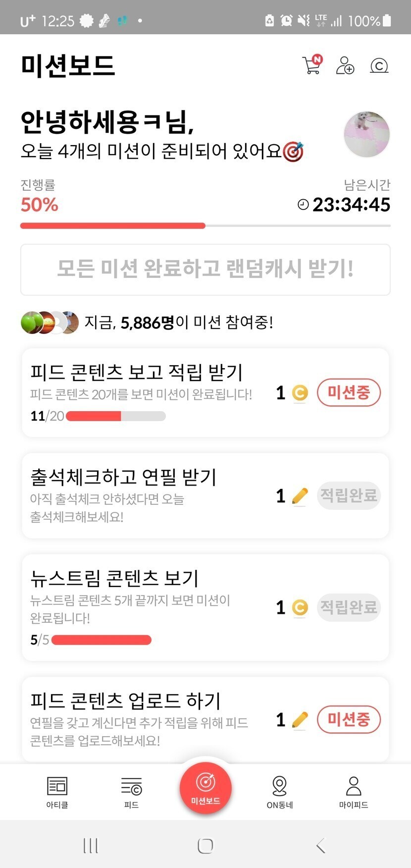Image resolution: width=411 pixels, height=868 pixels.
Task: Go to the 마이피드 tab
Action: (354, 792)
